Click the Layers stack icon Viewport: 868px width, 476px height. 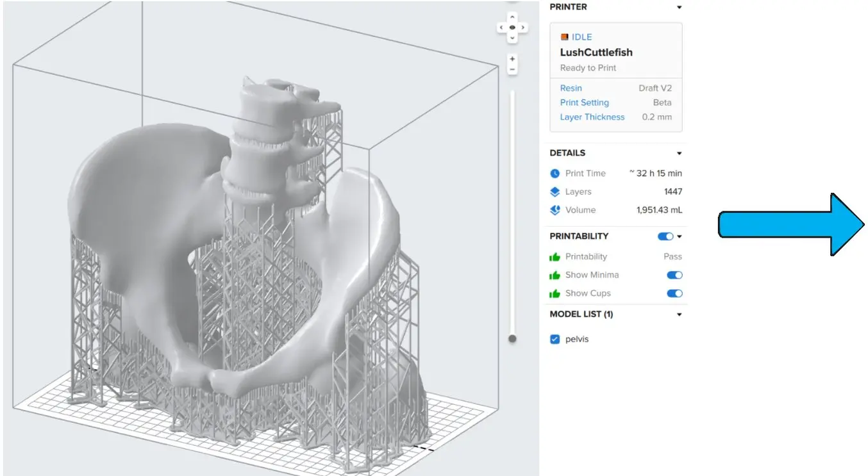point(555,192)
